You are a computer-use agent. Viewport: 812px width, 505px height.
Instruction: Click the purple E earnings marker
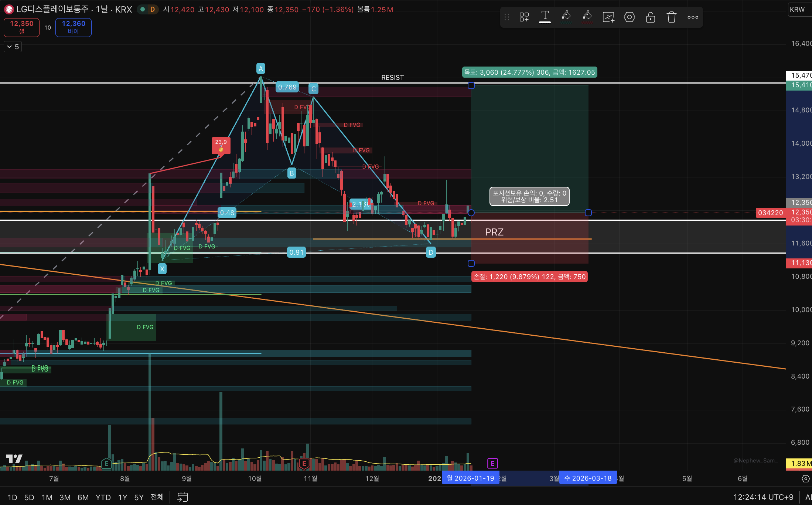click(492, 463)
